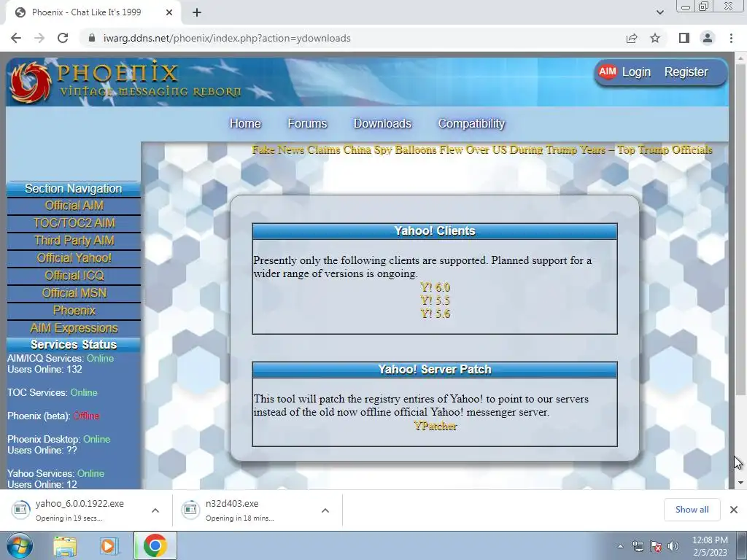Image resolution: width=747 pixels, height=560 pixels.
Task: Open Windows Explorer from taskbar
Action: (65, 546)
